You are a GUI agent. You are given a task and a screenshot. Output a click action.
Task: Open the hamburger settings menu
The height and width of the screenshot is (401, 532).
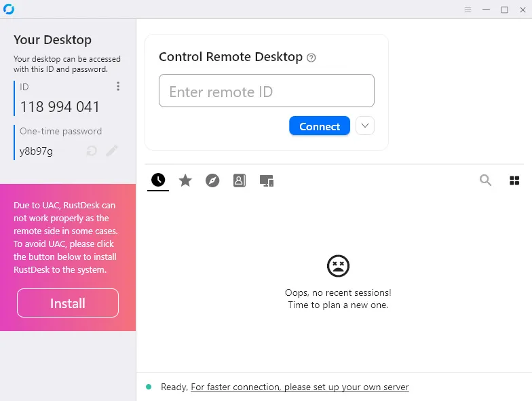(468, 9)
